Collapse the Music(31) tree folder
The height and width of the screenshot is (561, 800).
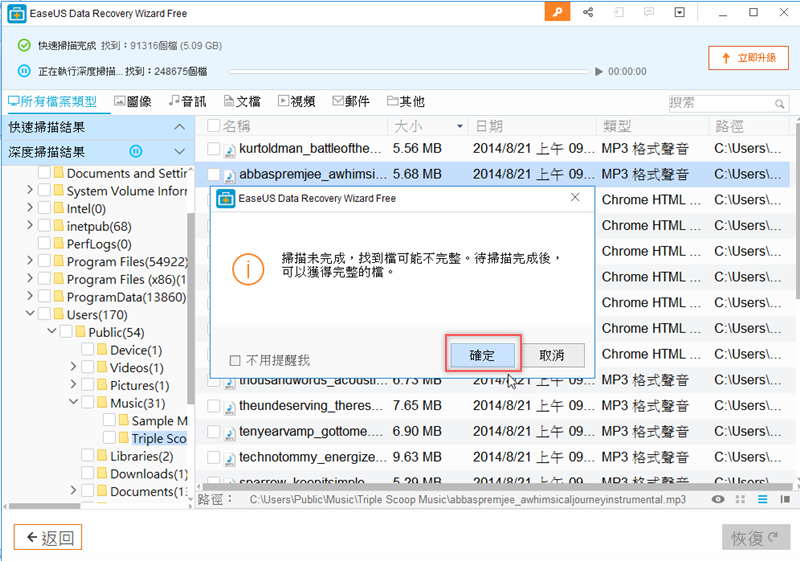click(x=73, y=403)
